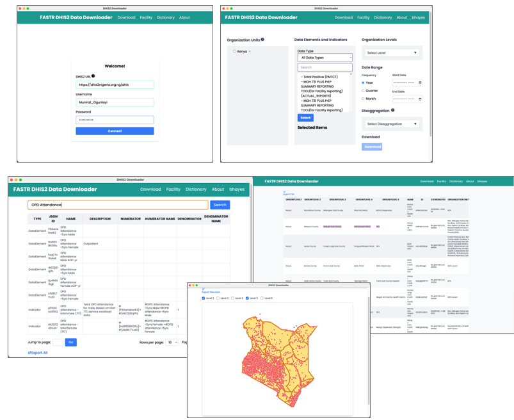Click the DHIS2 URL input field
The height and width of the screenshot is (420, 514).
click(x=115, y=85)
